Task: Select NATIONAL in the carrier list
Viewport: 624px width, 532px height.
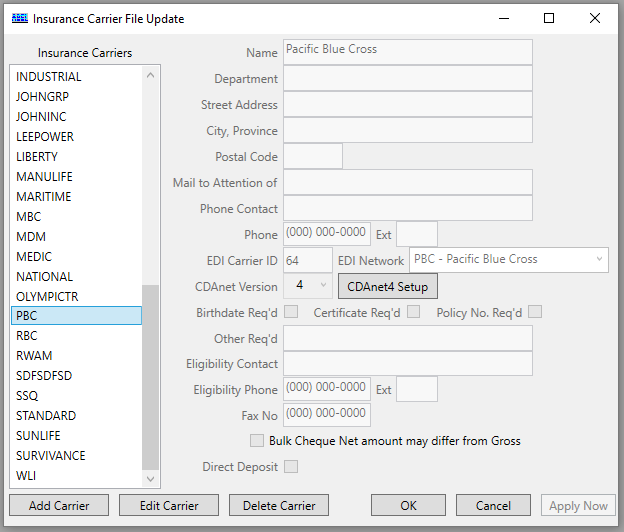Action: pyautogui.click(x=76, y=276)
